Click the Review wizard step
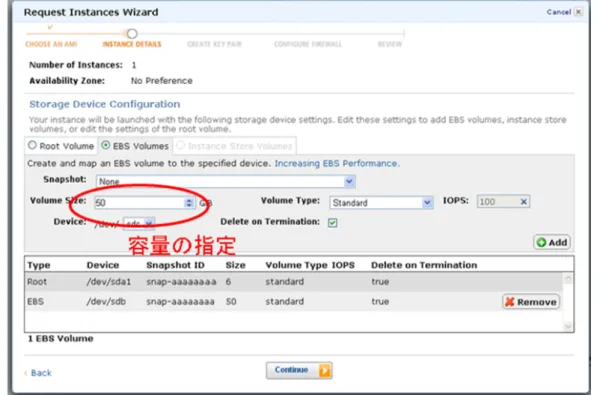The height and width of the screenshot is (395, 600). (390, 44)
